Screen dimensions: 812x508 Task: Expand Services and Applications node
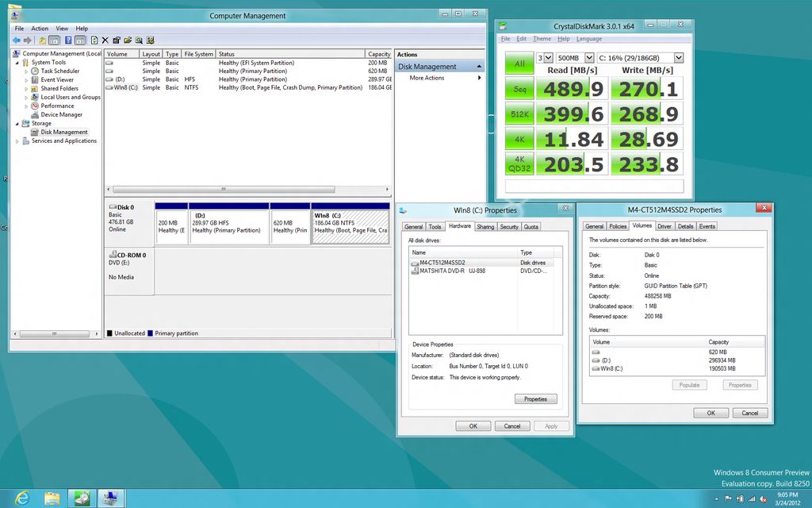[x=17, y=141]
